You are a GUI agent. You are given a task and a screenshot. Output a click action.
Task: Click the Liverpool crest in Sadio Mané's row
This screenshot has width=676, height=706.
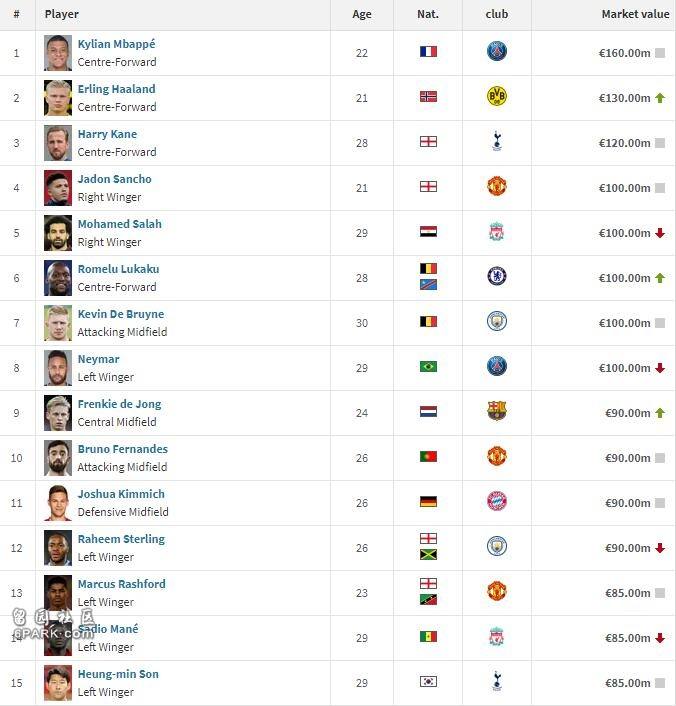coord(497,636)
